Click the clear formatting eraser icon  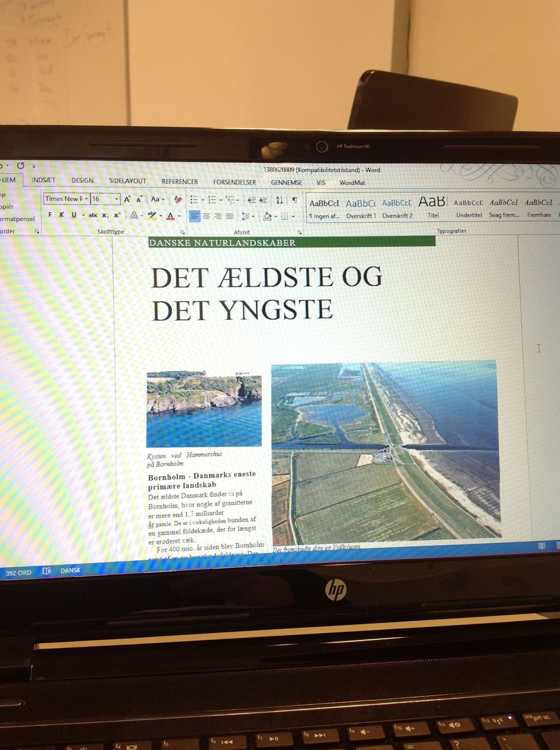[178, 199]
